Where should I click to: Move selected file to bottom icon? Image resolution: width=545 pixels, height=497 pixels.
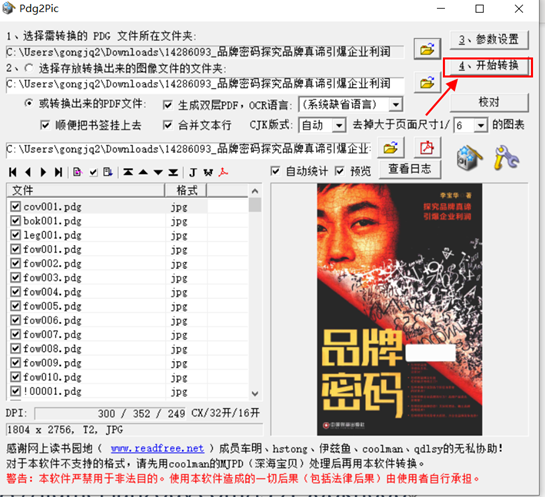click(173, 172)
